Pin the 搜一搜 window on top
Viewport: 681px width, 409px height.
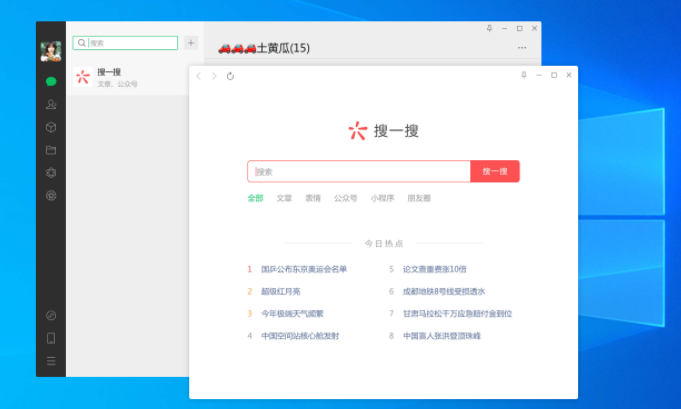point(524,75)
